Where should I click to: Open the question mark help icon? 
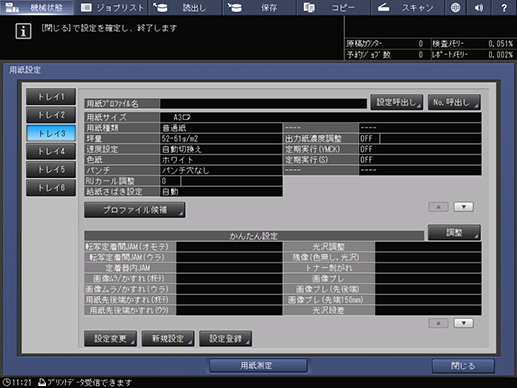coord(504,7)
